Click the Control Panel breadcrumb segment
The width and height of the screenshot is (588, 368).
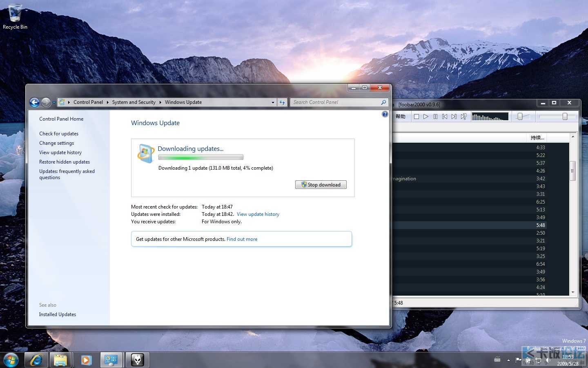coord(88,102)
